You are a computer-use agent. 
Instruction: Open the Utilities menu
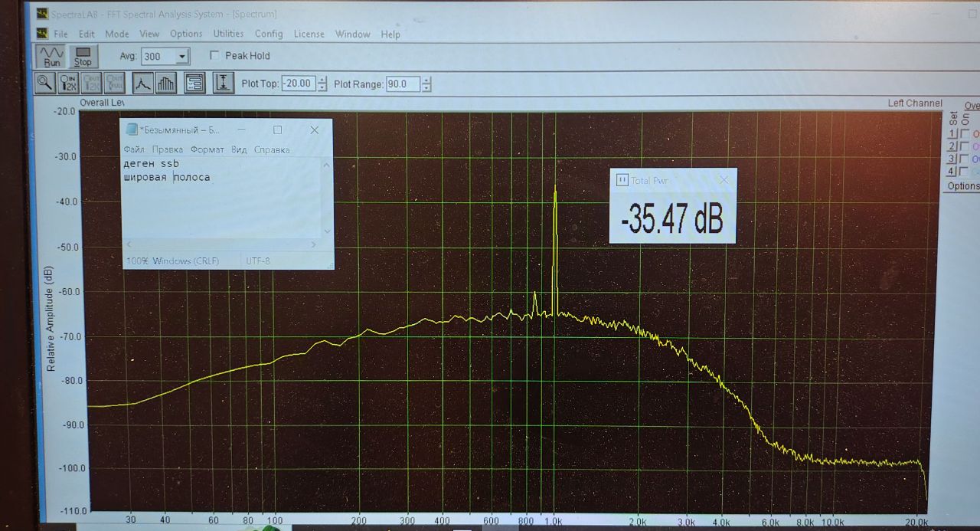228,34
